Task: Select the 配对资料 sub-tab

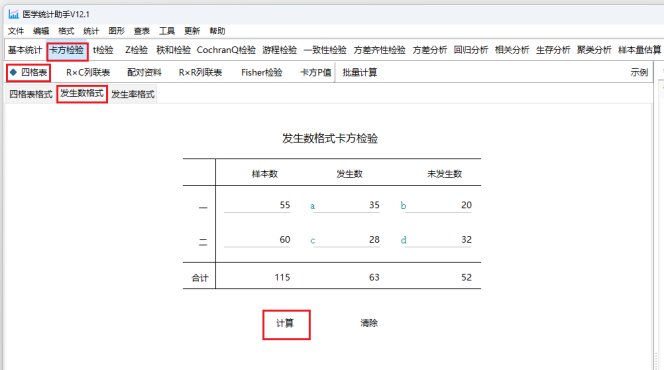Action: 144,72
